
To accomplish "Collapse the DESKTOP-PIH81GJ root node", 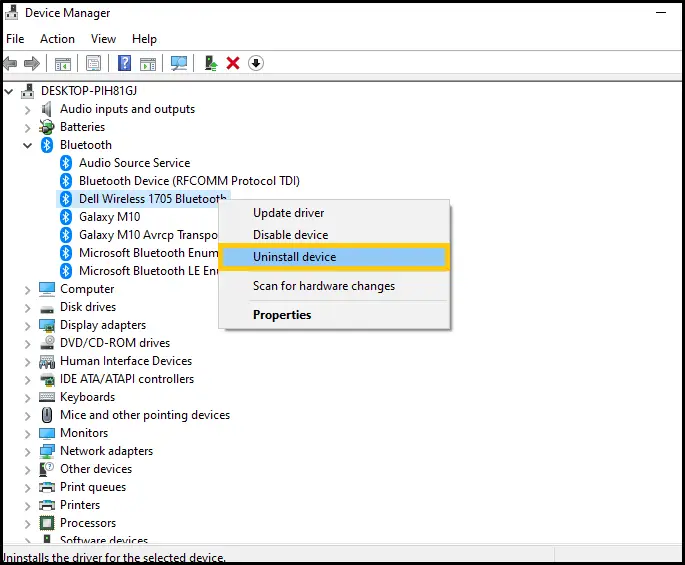I will tap(9, 91).
